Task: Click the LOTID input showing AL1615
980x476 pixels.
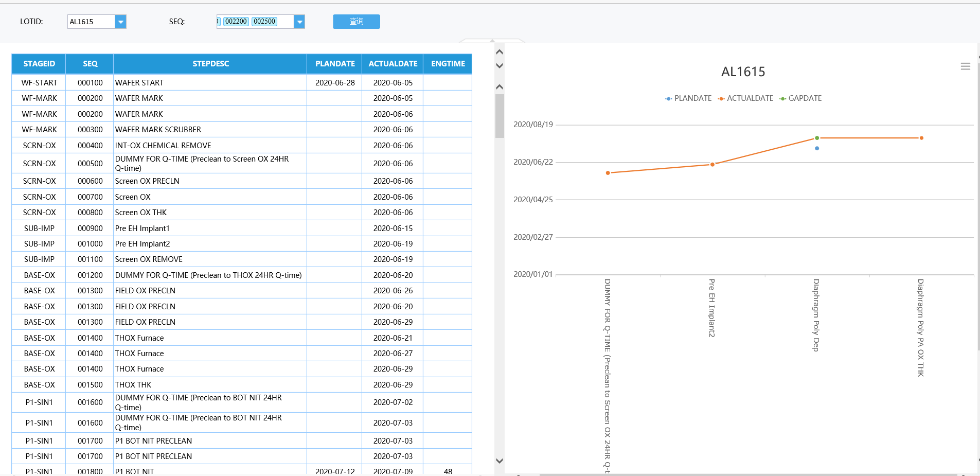Action: pos(91,22)
